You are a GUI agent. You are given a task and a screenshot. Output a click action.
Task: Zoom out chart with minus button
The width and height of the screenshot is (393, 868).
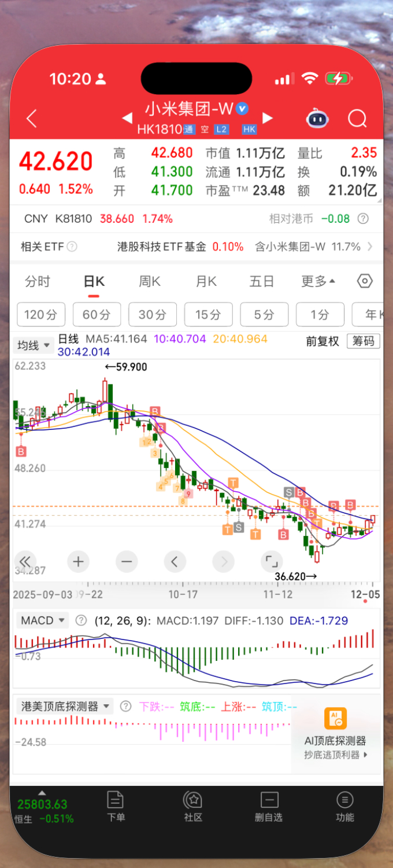127,561
